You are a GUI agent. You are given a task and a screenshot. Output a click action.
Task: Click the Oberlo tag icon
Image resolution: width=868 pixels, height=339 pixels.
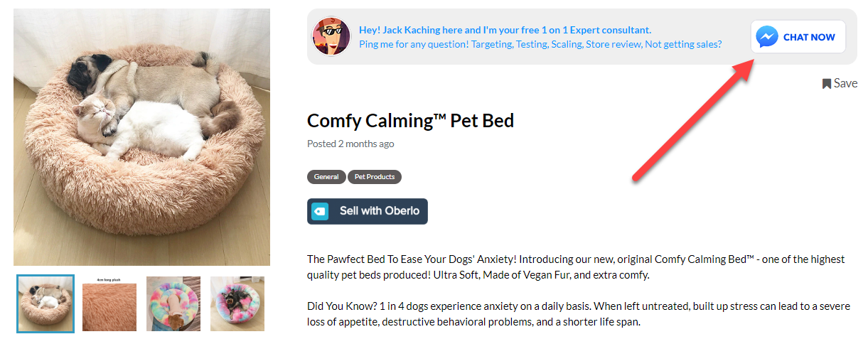coord(320,211)
